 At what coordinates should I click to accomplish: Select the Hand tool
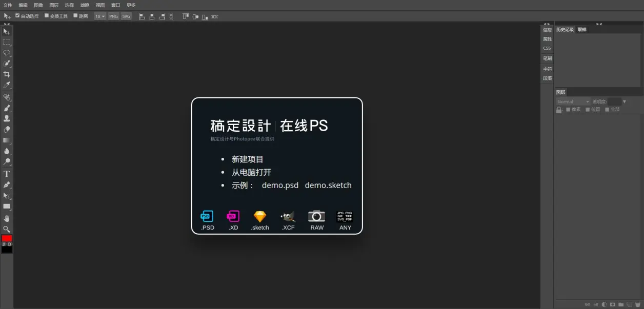point(7,218)
